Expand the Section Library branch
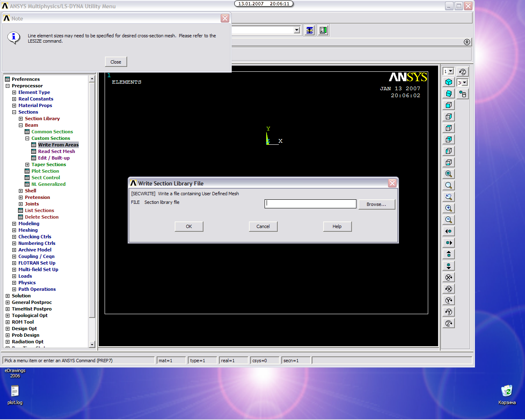This screenshot has width=525, height=420. (21, 119)
